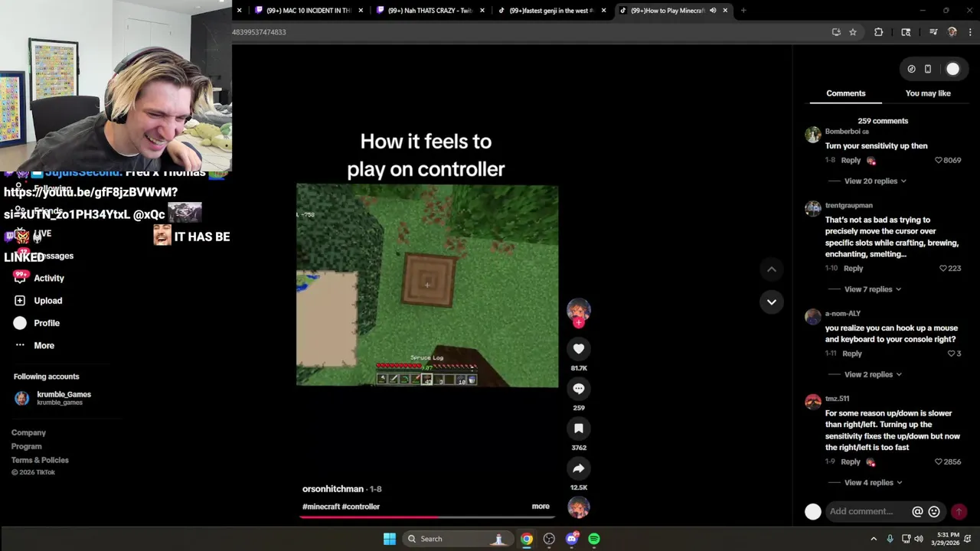
Task: Expand the caption with 'more'
Action: tap(541, 507)
